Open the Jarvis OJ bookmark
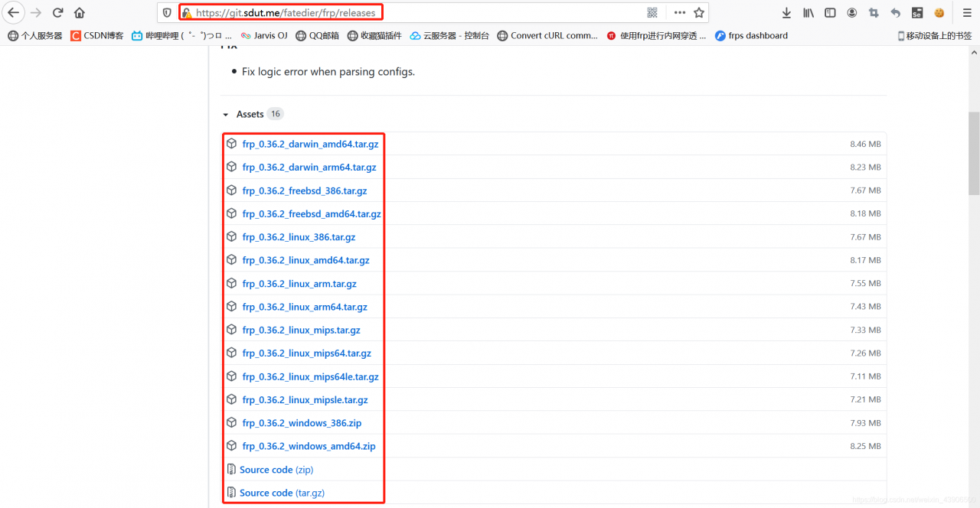Viewport: 980px width, 508px height. click(264, 35)
